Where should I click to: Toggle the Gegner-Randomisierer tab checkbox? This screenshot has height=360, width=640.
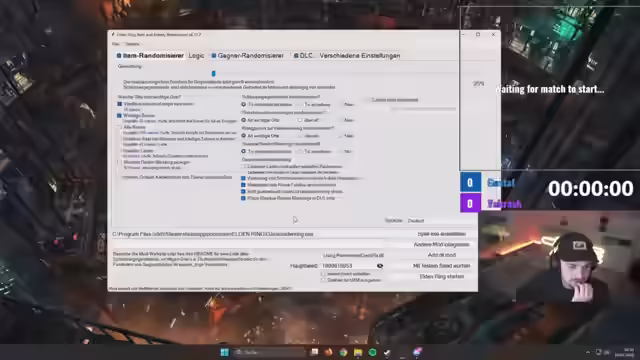tap(214, 56)
